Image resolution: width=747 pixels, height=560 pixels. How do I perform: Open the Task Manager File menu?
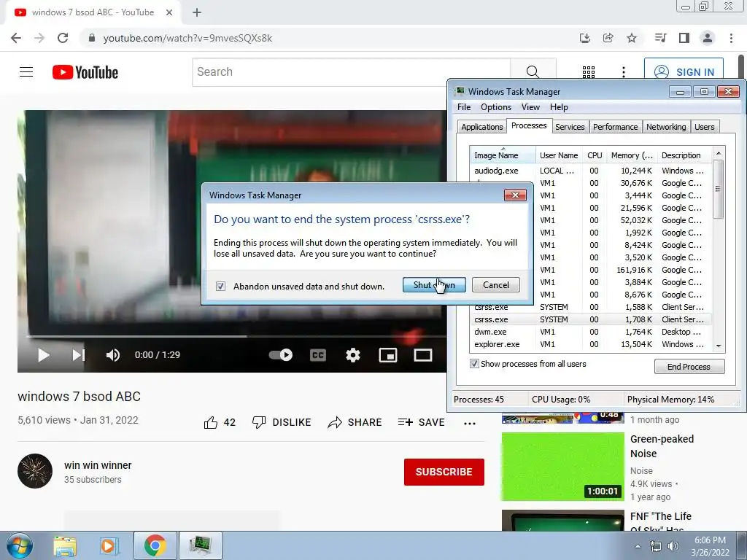[464, 107]
